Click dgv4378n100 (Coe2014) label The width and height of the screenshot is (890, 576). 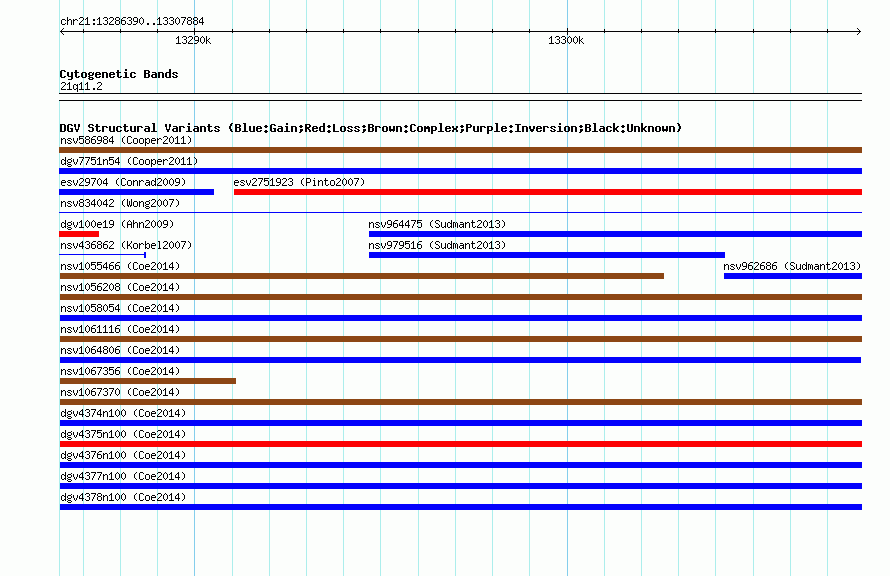[x=123, y=497]
